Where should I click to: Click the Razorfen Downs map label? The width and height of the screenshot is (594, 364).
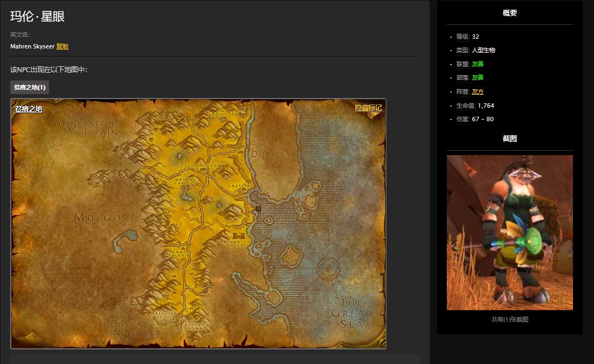196,327
